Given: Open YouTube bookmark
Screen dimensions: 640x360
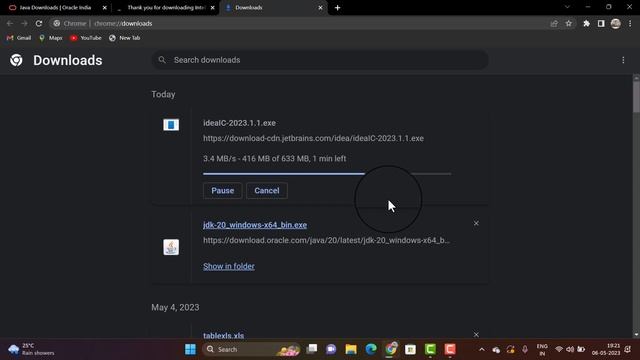Looking at the screenshot, I should click(x=86, y=38).
